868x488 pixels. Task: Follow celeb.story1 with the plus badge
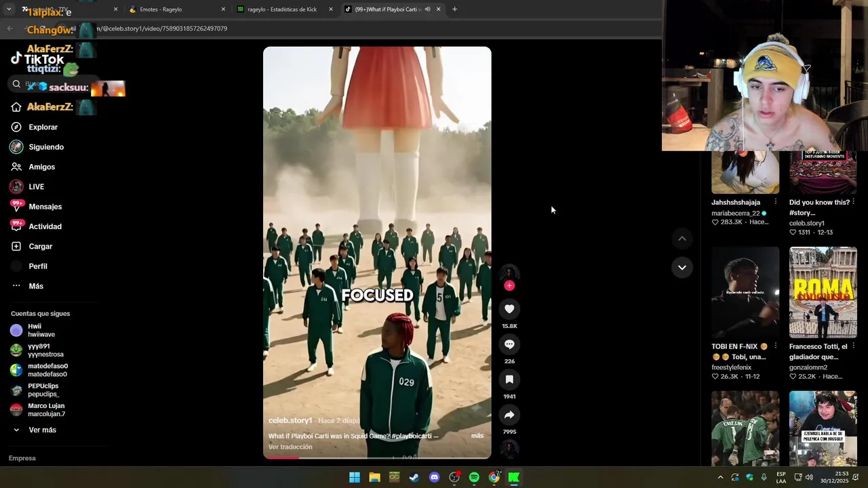point(509,286)
